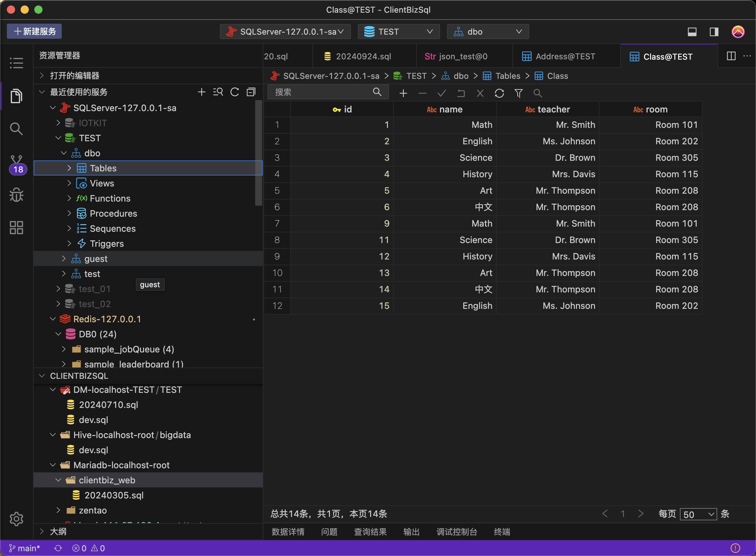The height and width of the screenshot is (556, 756).
Task: Click the 搜索 search input field
Action: point(321,92)
